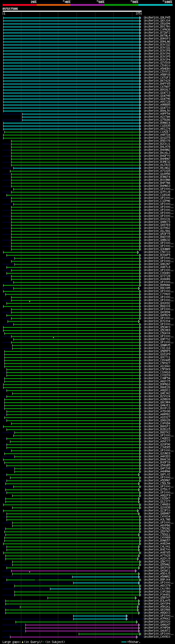Screen dimensions: 175x644
Task: Click the orange ~40% identity legend bar
Action: (53, 5)
